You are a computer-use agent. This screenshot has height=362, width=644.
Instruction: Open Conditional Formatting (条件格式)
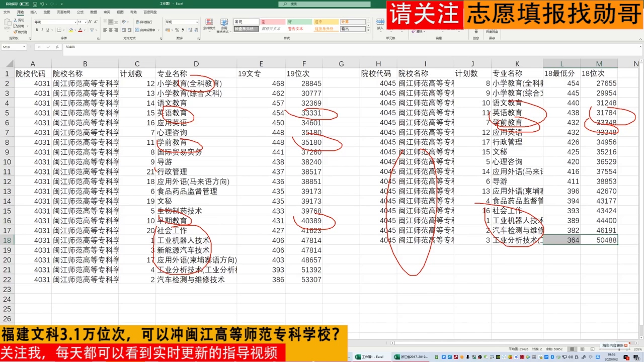point(209,25)
